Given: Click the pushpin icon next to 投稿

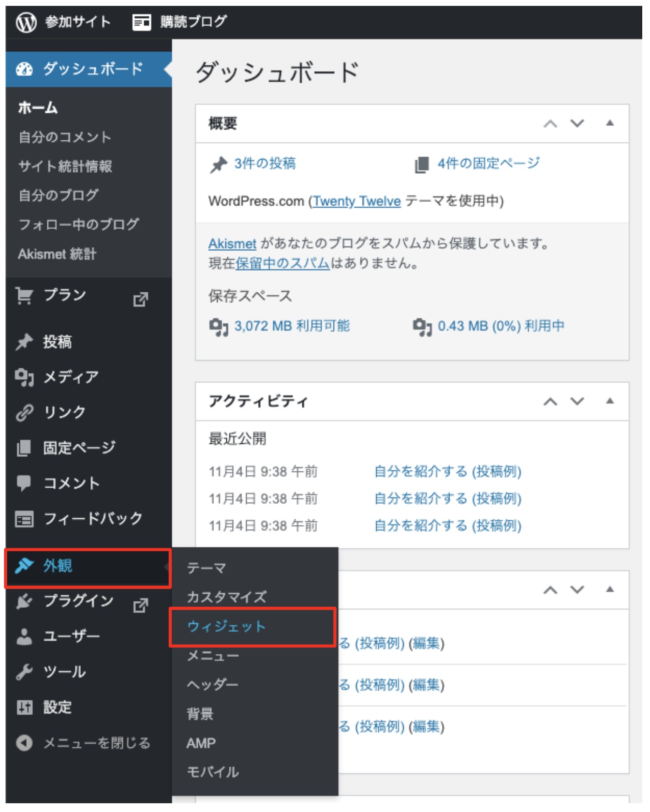Looking at the screenshot, I should pos(24,342).
